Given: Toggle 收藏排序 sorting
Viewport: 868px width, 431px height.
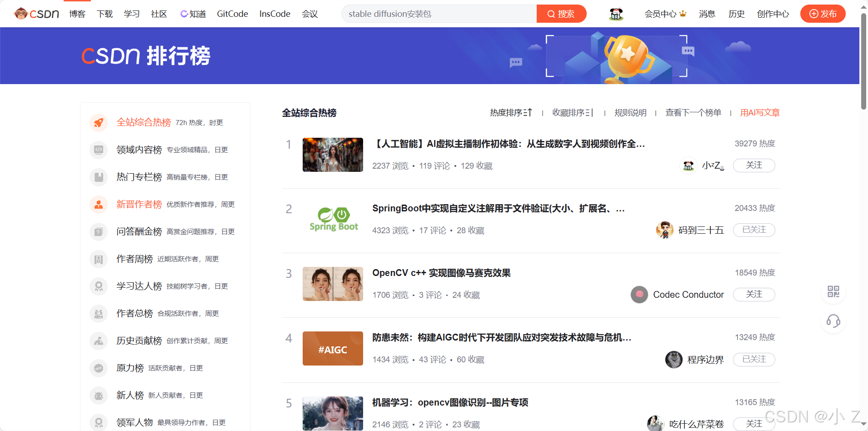Looking at the screenshot, I should click(573, 112).
